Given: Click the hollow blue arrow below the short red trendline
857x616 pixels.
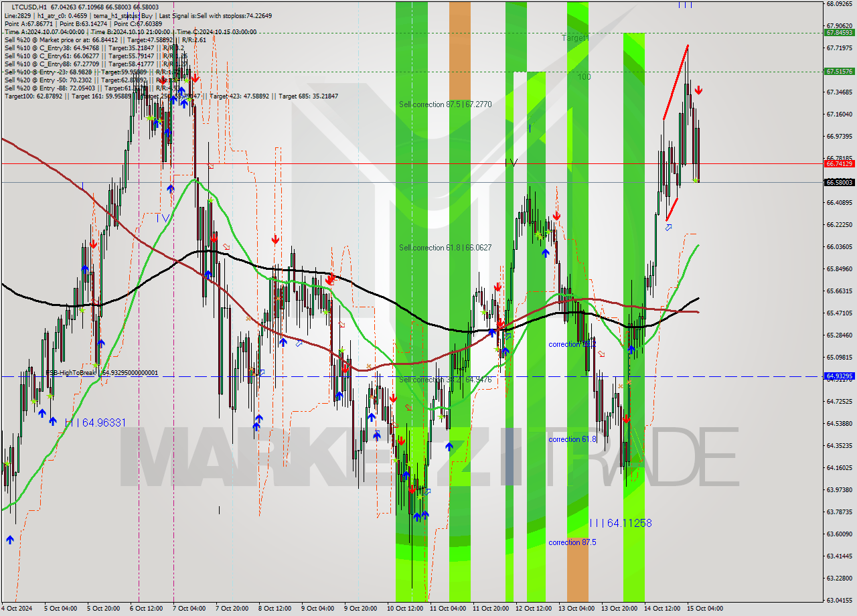Looking at the screenshot, I should tap(668, 228).
